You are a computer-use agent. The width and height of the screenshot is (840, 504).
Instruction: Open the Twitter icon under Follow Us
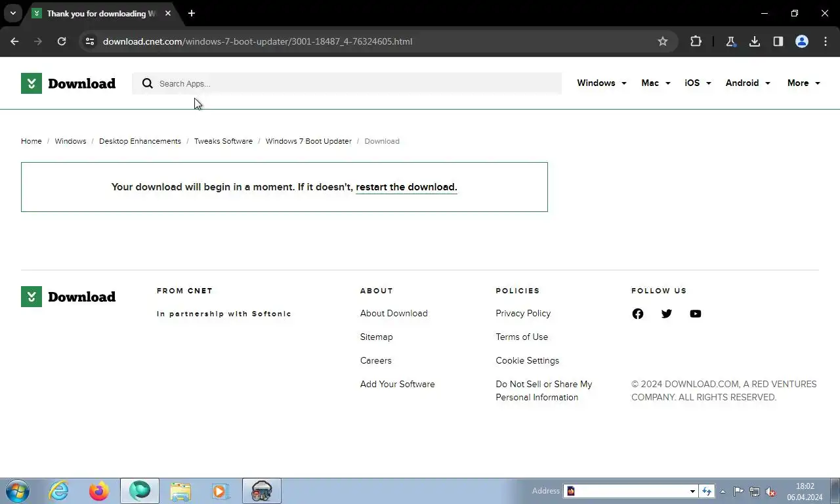(667, 314)
